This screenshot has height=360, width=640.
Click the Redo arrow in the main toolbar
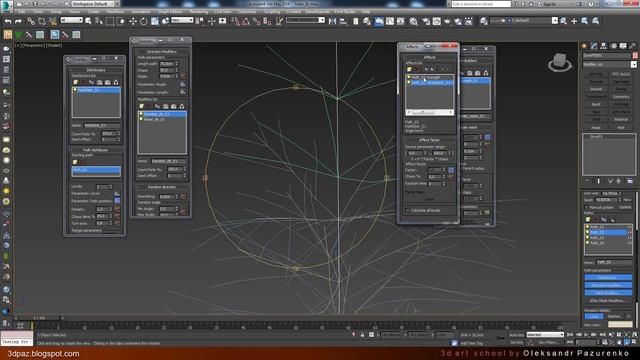click(x=18, y=21)
